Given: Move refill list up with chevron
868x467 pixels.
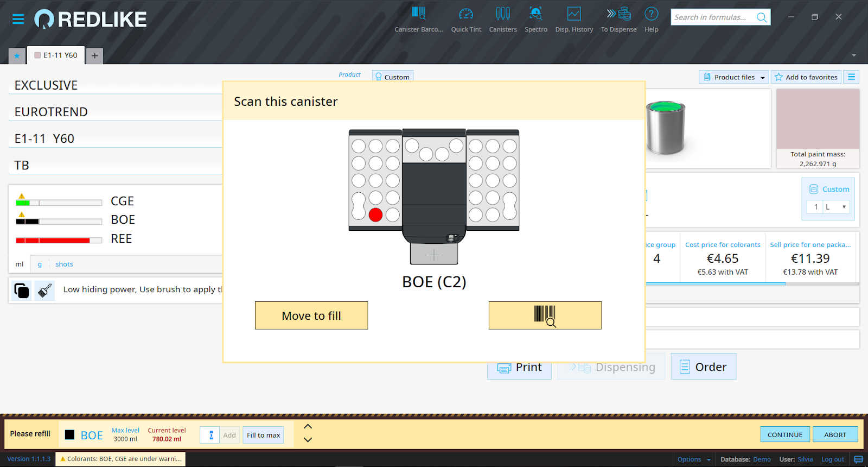Looking at the screenshot, I should 308,427.
